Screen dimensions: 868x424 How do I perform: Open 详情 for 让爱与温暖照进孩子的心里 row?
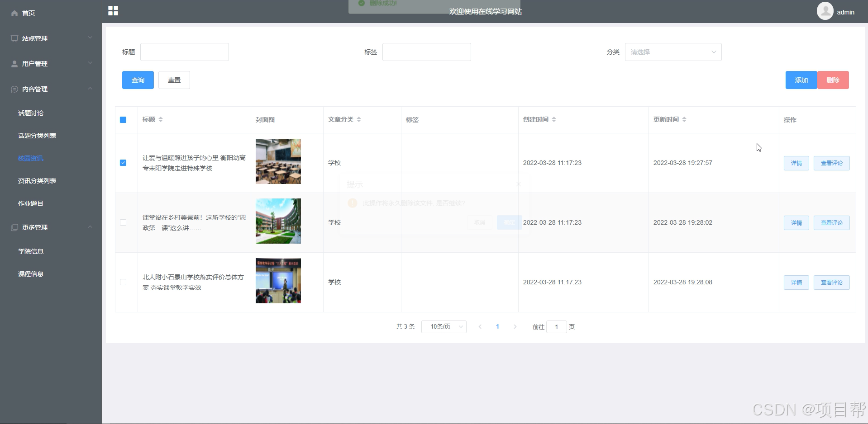click(x=796, y=163)
